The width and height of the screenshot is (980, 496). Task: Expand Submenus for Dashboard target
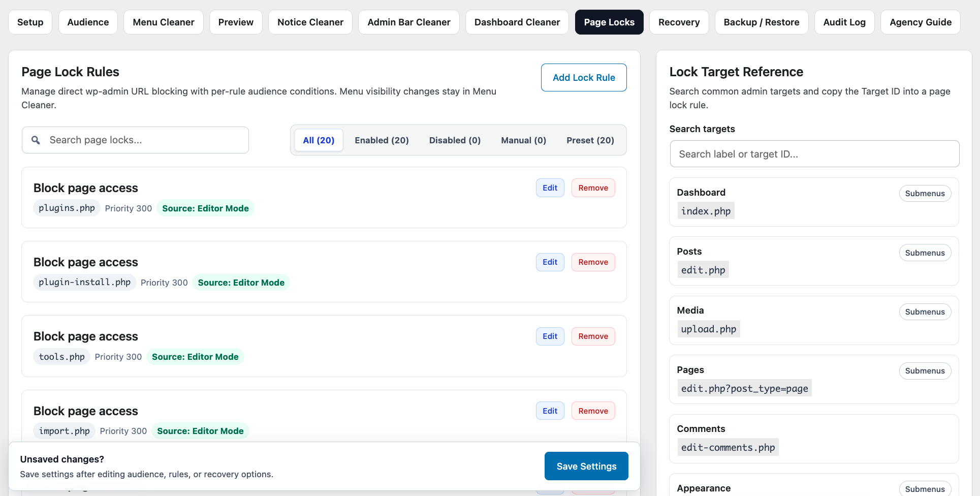tap(925, 194)
